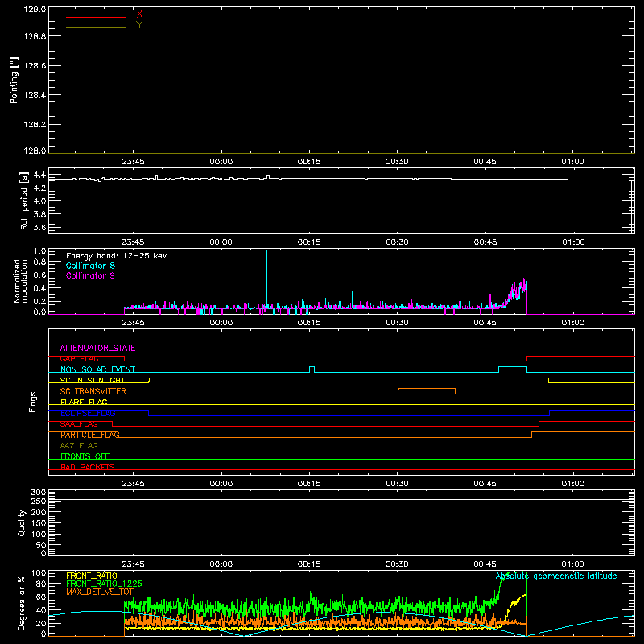Screen dimensions: 644x644
Task: Click the Normalized modulation axis title
Action: [x=19, y=281]
